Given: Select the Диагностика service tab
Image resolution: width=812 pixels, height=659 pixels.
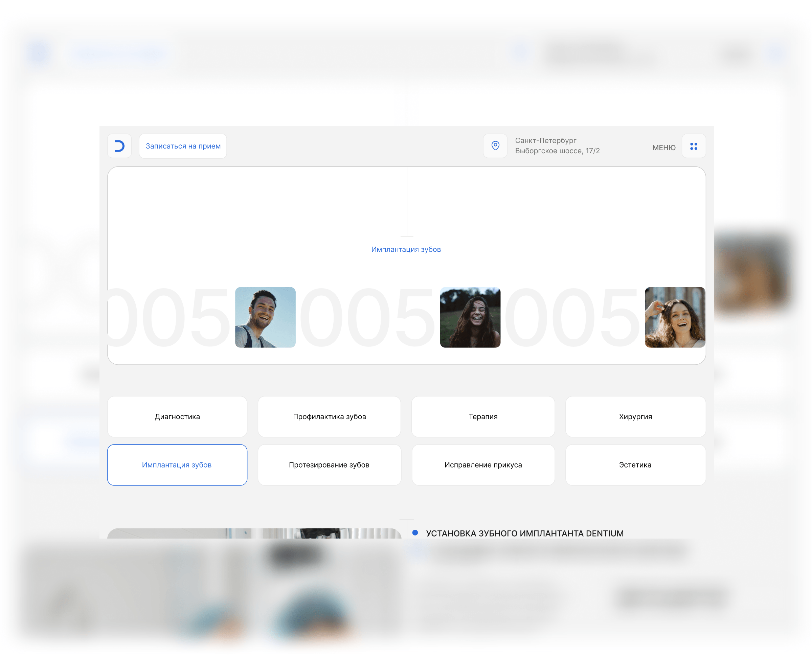Looking at the screenshot, I should [x=177, y=416].
